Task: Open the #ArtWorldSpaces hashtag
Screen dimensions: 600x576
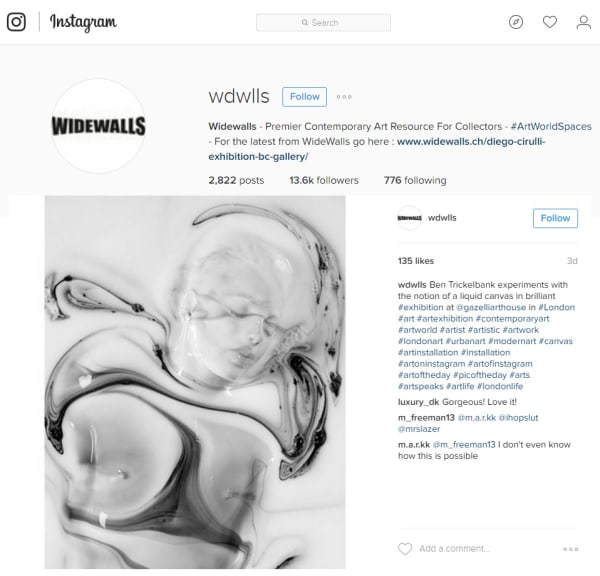Action: pyautogui.click(x=551, y=126)
